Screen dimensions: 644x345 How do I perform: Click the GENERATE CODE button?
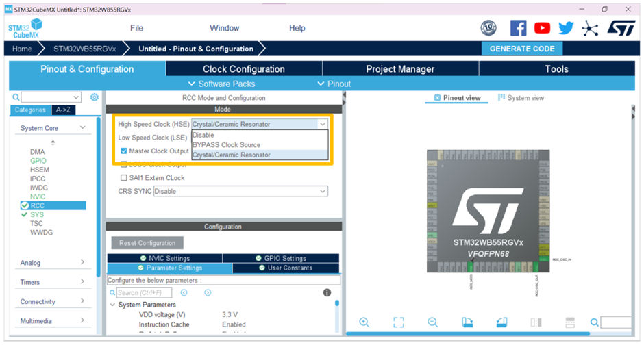(x=522, y=49)
